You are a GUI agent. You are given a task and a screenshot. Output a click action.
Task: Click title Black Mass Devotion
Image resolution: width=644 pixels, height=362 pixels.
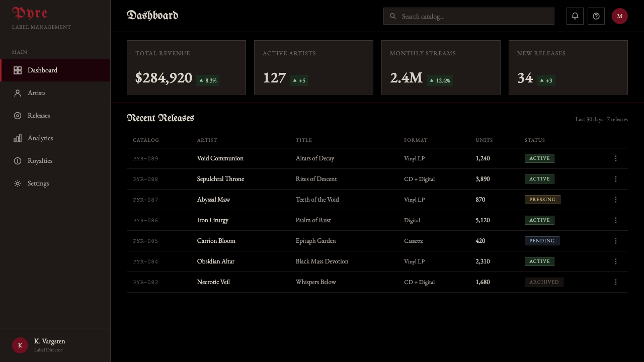322,261
